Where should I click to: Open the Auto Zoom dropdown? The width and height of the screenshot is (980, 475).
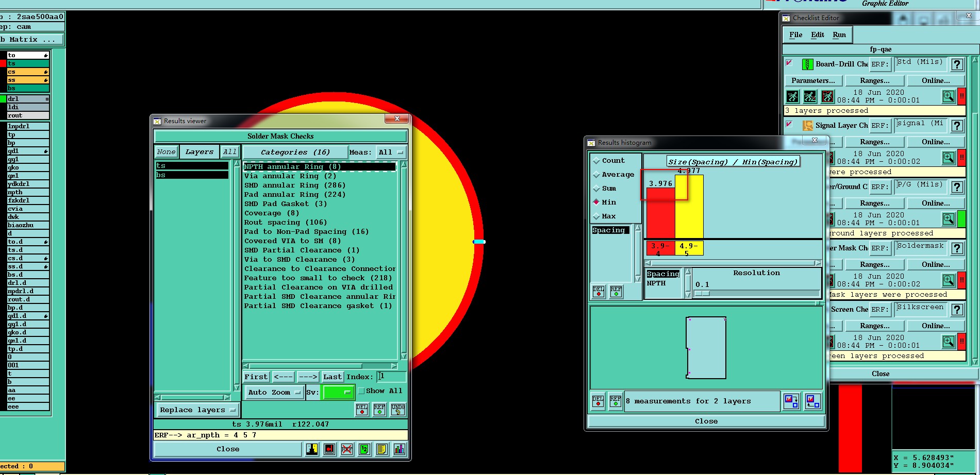click(274, 393)
